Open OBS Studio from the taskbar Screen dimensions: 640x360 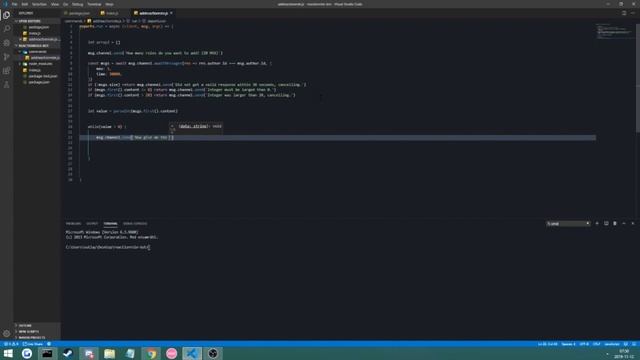point(213,353)
